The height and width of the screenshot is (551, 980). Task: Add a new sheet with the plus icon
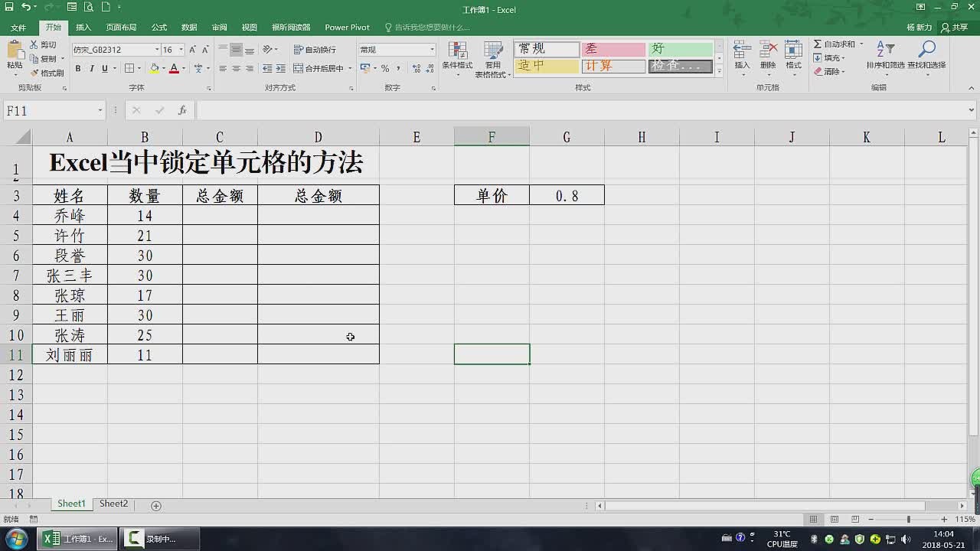coord(156,506)
